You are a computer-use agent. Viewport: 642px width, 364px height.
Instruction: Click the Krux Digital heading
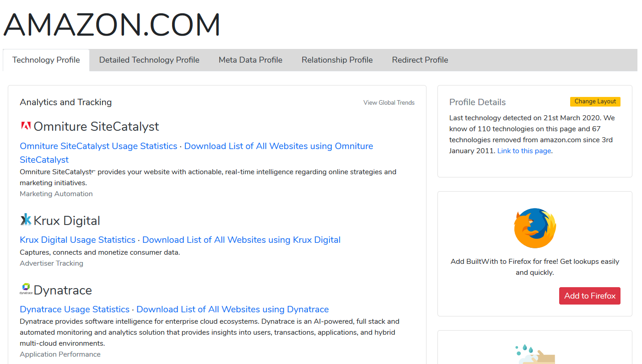[67, 220]
